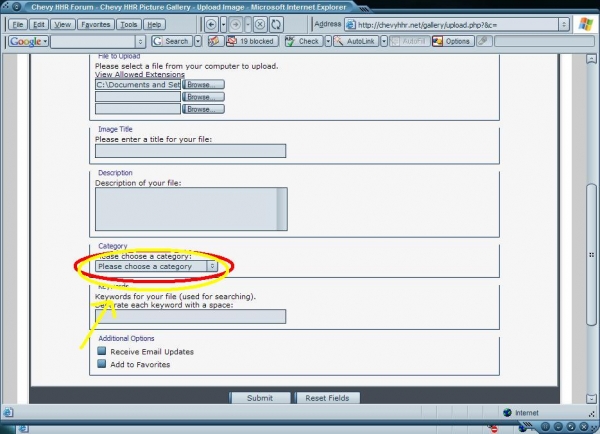Open the Favorites menu
Image resolution: width=600 pixels, height=434 pixels.
[x=95, y=24]
